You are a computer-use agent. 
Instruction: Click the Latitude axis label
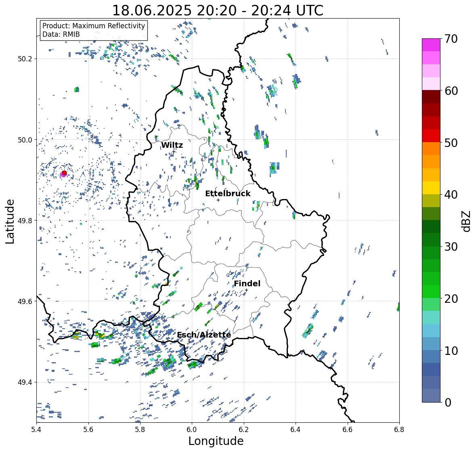10,221
